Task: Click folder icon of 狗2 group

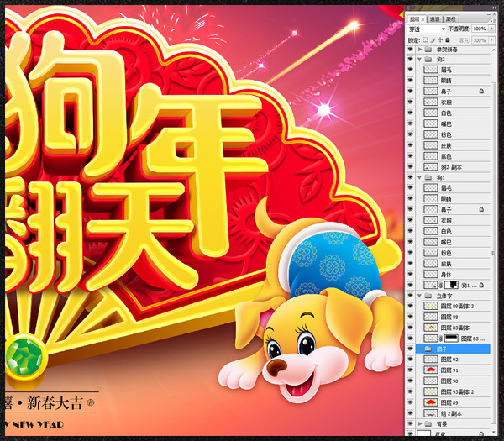Action: 428,59
